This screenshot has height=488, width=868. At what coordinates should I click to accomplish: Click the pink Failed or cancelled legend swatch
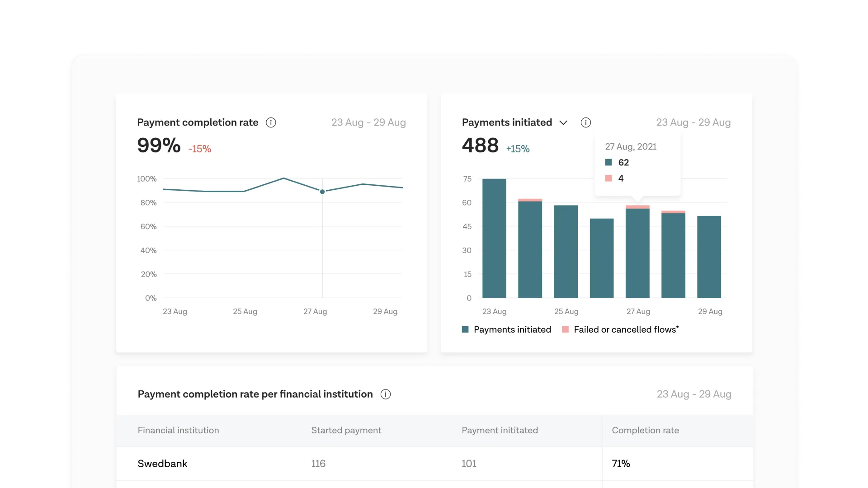(x=565, y=329)
